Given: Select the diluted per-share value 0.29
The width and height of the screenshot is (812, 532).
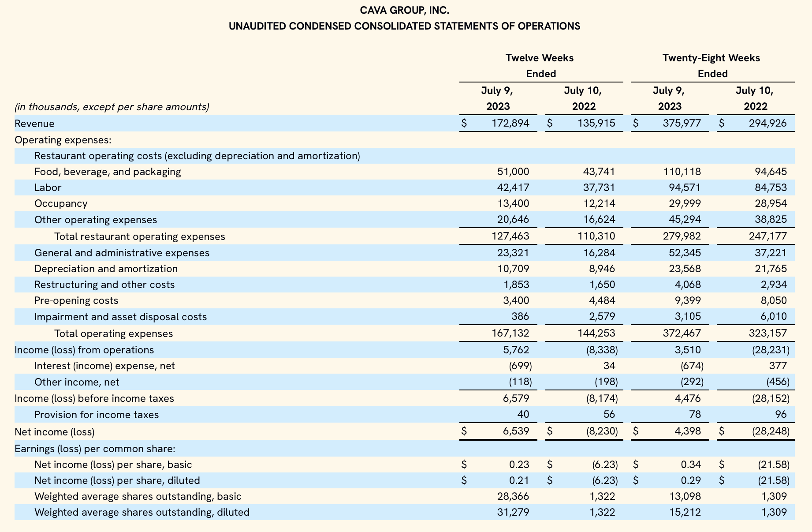Looking at the screenshot, I should pyautogui.click(x=691, y=480).
